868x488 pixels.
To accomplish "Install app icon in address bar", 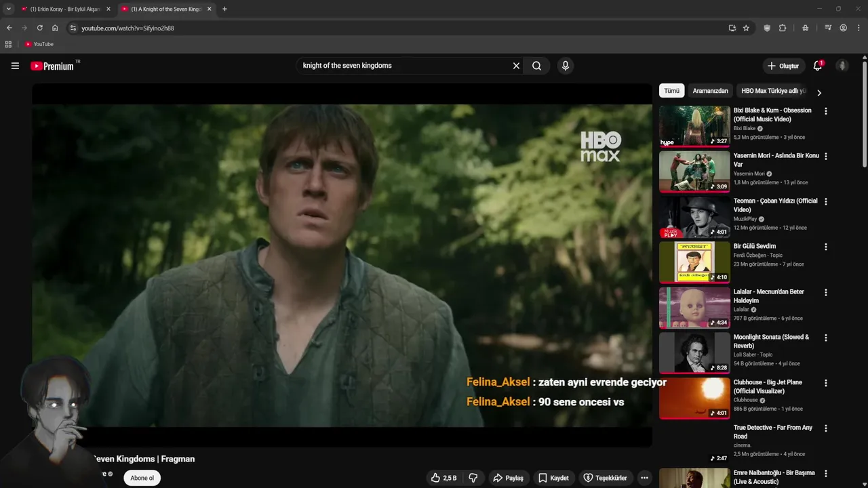I will coord(732,28).
